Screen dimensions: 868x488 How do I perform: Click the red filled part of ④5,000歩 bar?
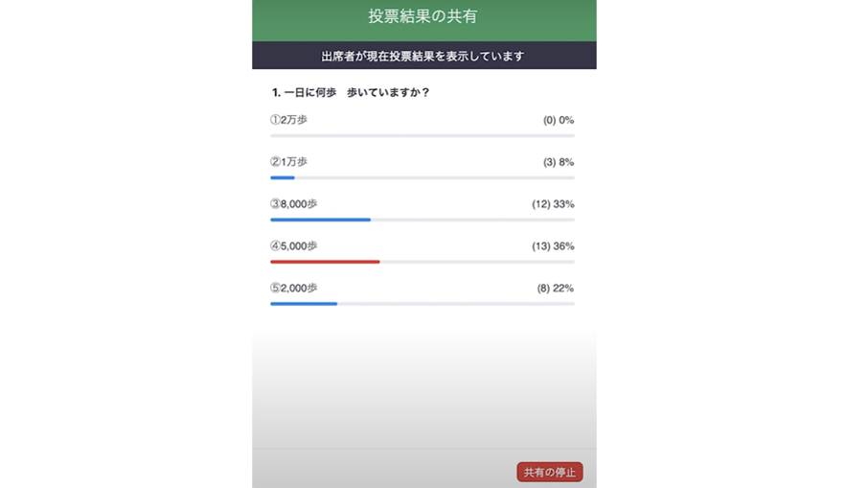coord(325,262)
